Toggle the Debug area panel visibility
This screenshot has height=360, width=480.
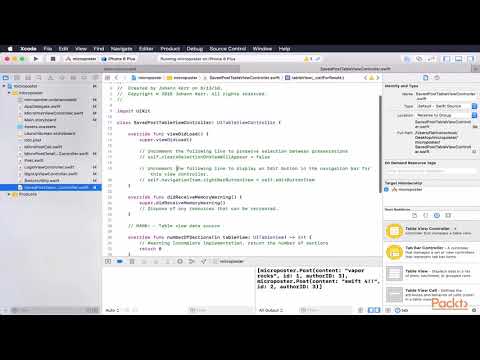pyautogui.click(x=459, y=59)
